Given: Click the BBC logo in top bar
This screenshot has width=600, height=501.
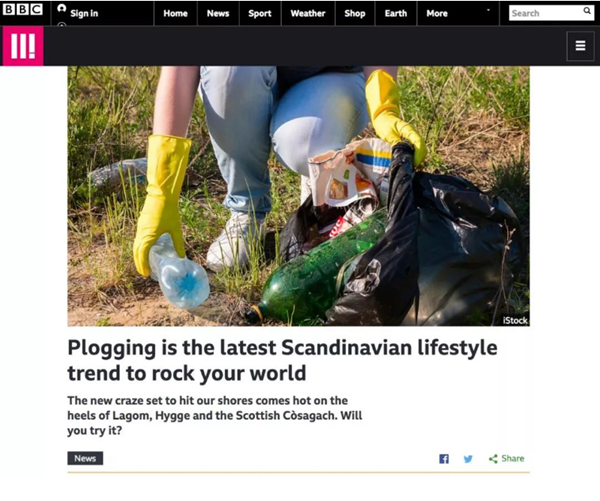Looking at the screenshot, I should click(23, 10).
